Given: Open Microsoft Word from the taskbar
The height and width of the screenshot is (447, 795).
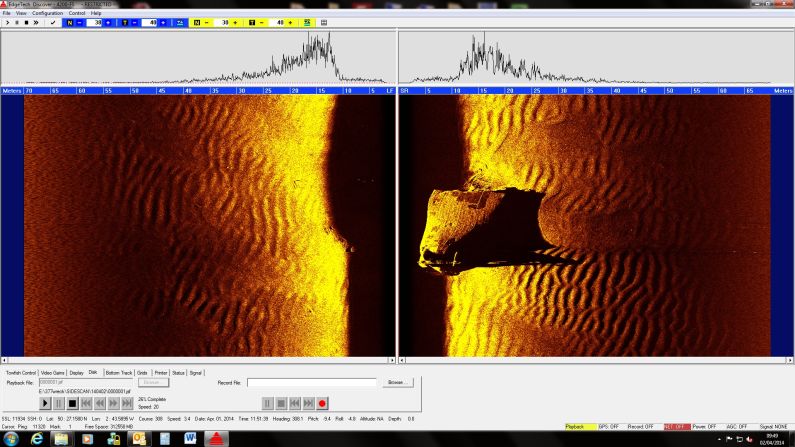Looking at the screenshot, I should 191,439.
